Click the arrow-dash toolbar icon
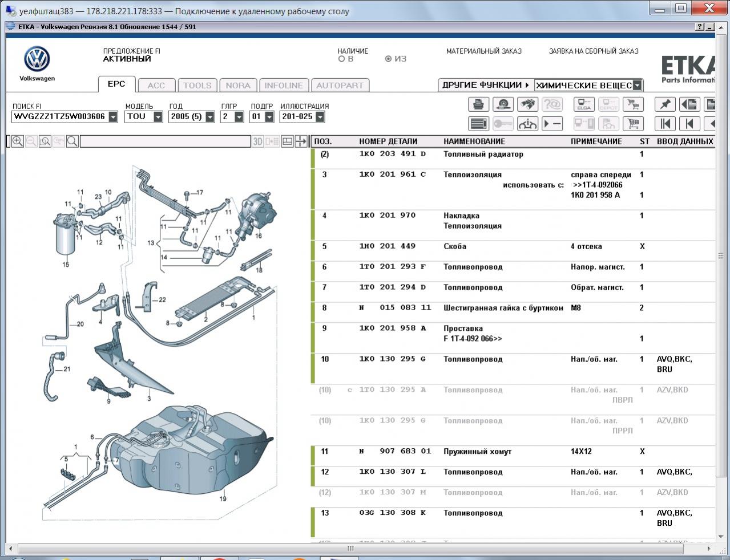The width and height of the screenshot is (730, 560). click(x=552, y=124)
